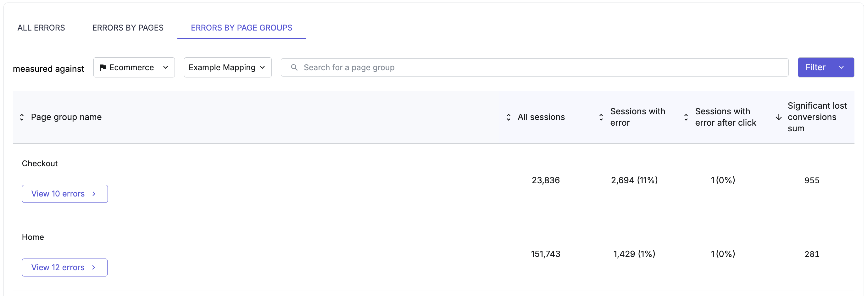Select the 2,694 (11%) value
The width and height of the screenshot is (868, 296).
coord(634,180)
